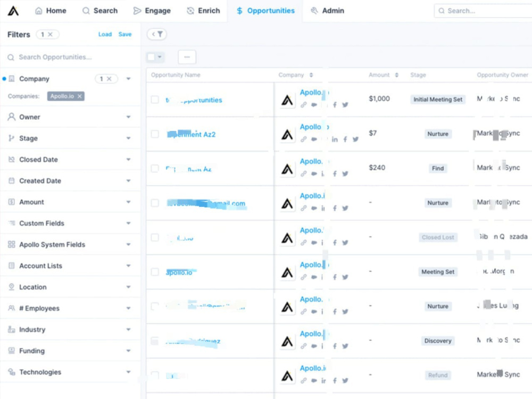The image size is (532, 399).
Task: Click LinkedIn icon in $7 Nurture row
Action: 335,139
